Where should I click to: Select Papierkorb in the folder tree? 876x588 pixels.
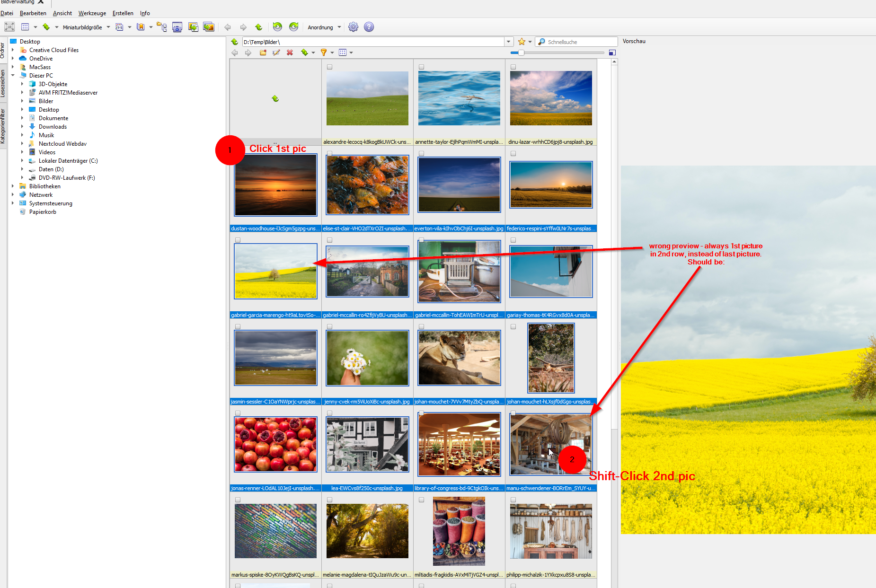(43, 211)
